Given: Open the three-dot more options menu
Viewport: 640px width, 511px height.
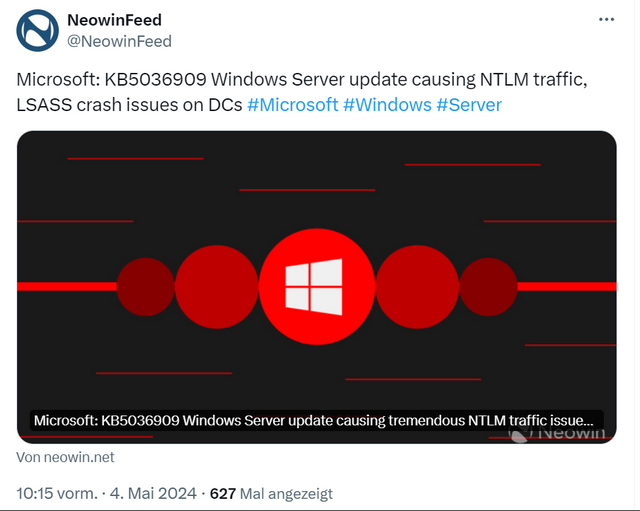Looking at the screenshot, I should click(x=607, y=19).
